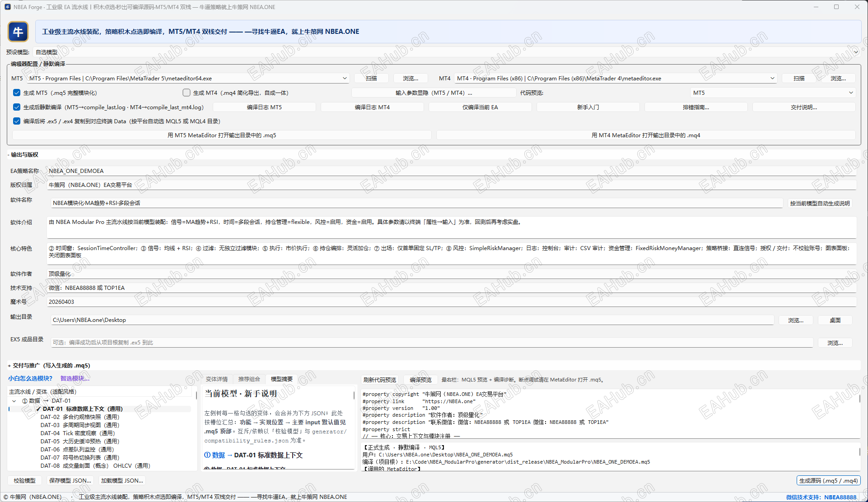Click the blue 牛 app logo icon

tap(18, 32)
